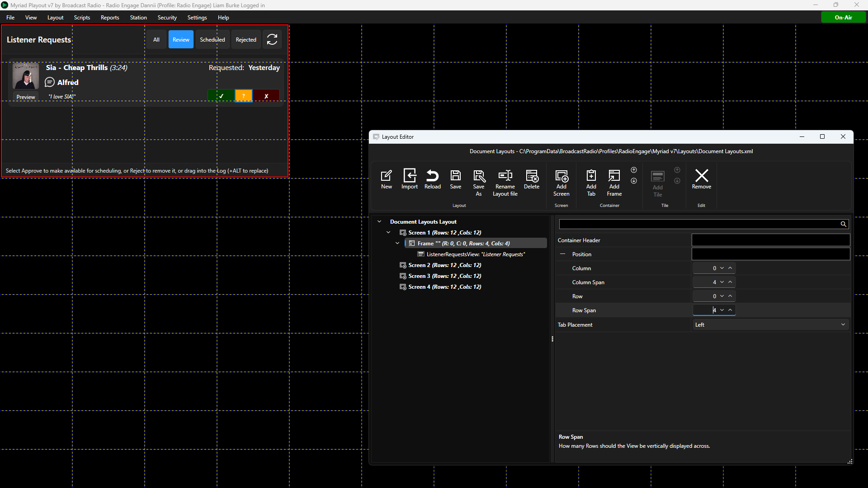Viewport: 868px width, 488px height.
Task: Open the Tab Placement dropdown
Action: click(770, 324)
